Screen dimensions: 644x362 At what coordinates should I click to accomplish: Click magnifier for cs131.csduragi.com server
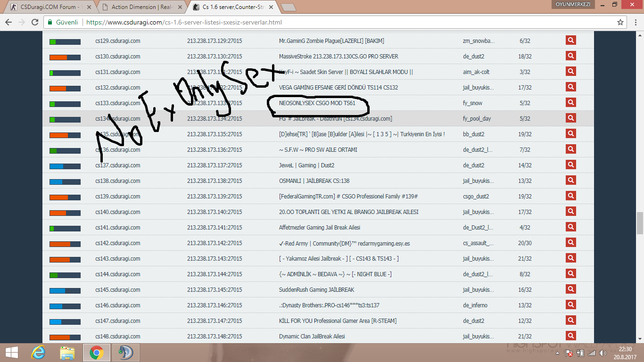tap(571, 72)
